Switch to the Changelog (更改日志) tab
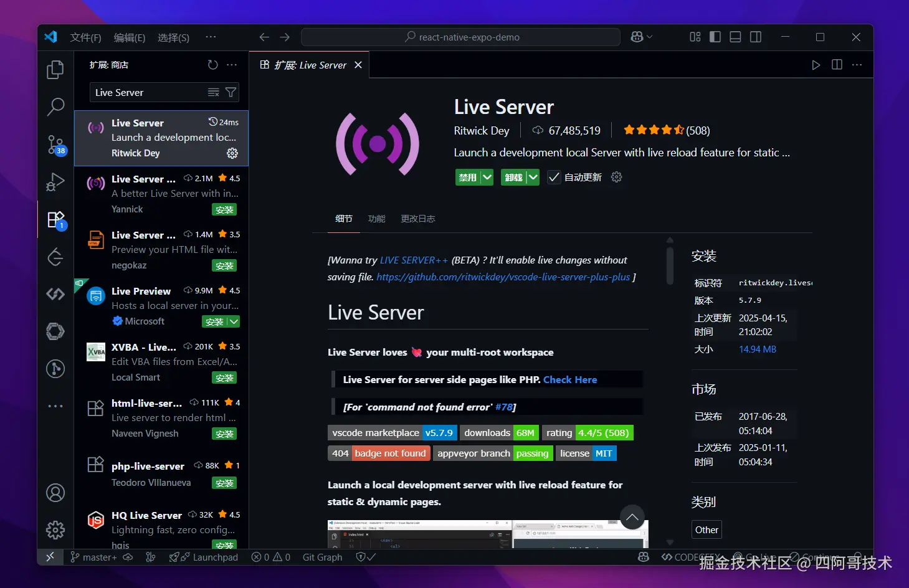This screenshot has width=909, height=588. tap(418, 219)
